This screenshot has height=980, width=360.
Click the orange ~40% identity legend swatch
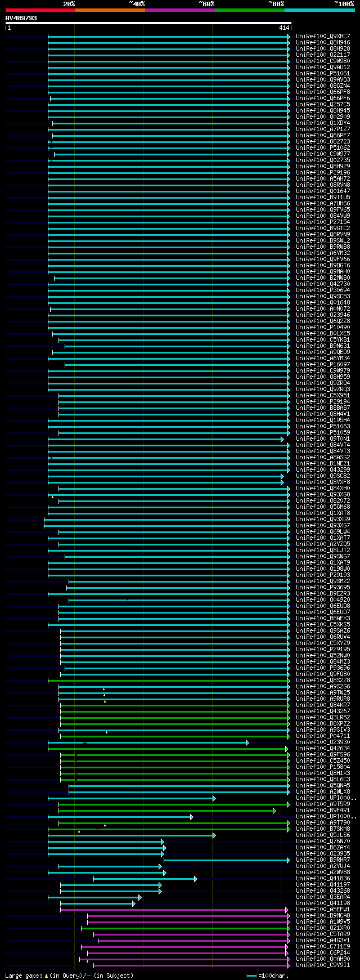[110, 10]
